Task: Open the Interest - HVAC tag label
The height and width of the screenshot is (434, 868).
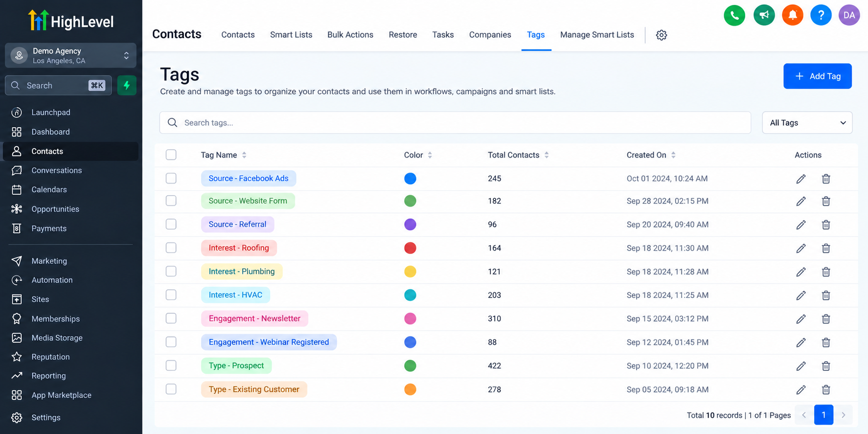Action: (x=235, y=295)
